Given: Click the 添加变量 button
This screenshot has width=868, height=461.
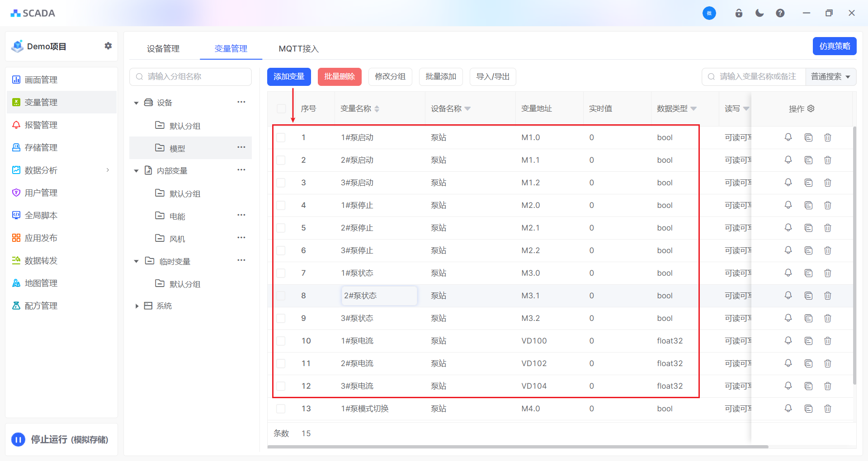Looking at the screenshot, I should pos(289,77).
